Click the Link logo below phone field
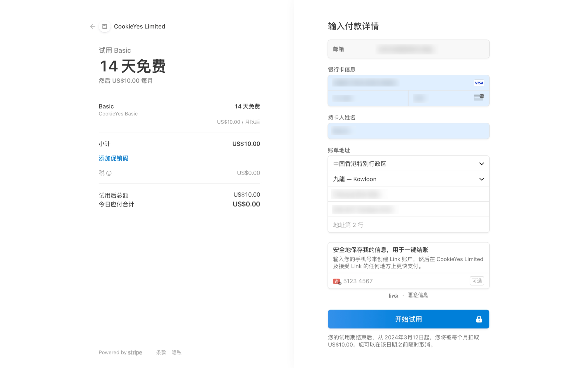This screenshot has width=588, height=368. click(x=393, y=296)
